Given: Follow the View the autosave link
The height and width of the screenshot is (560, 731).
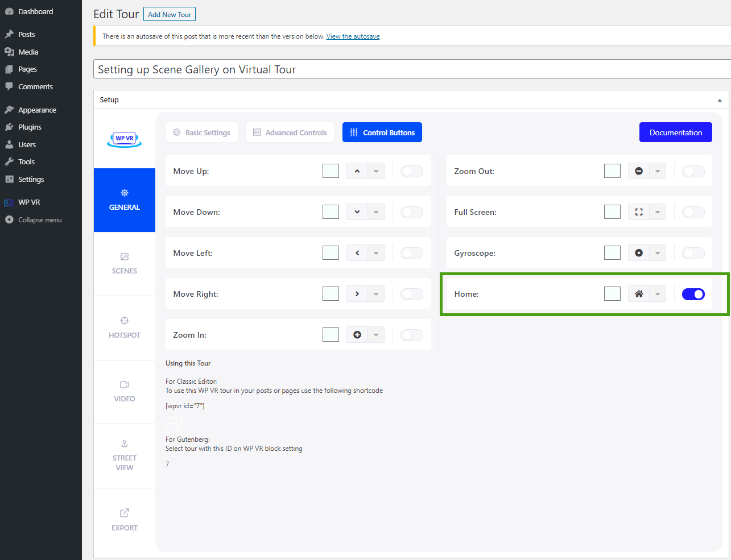Looking at the screenshot, I should (x=353, y=36).
